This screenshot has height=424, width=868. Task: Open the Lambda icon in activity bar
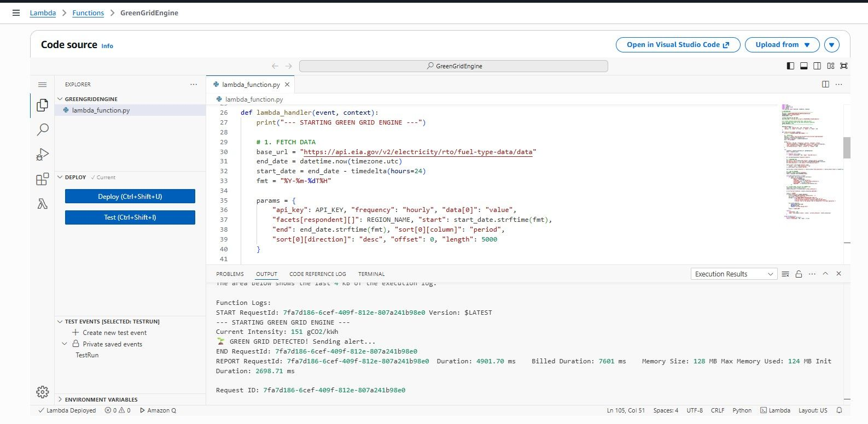(x=42, y=204)
